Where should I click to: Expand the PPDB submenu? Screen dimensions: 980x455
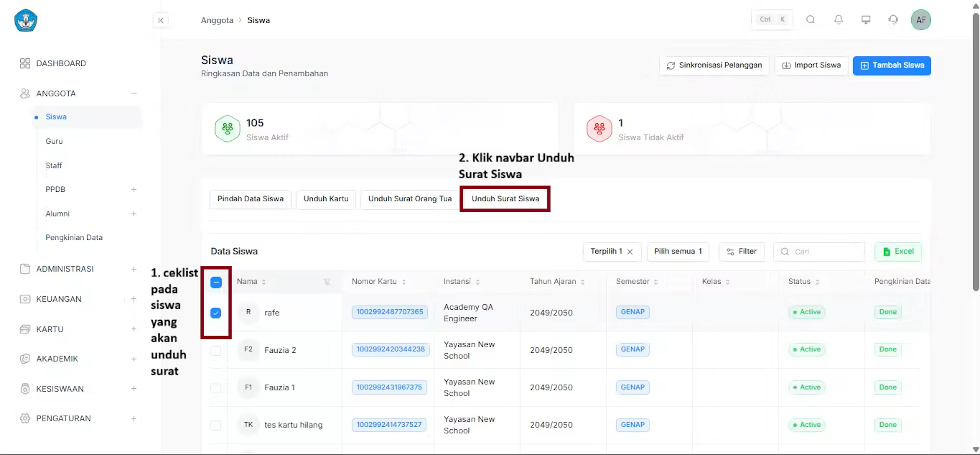click(134, 189)
